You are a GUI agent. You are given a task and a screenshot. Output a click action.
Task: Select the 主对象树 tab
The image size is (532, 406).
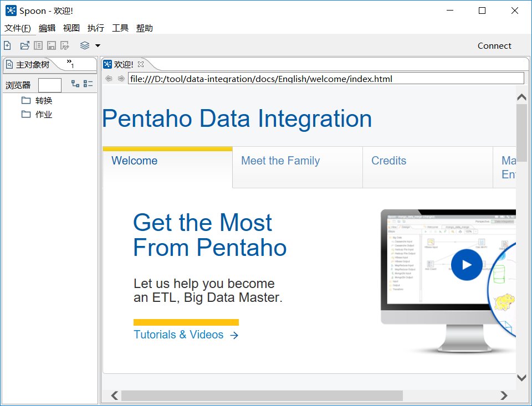pos(29,64)
